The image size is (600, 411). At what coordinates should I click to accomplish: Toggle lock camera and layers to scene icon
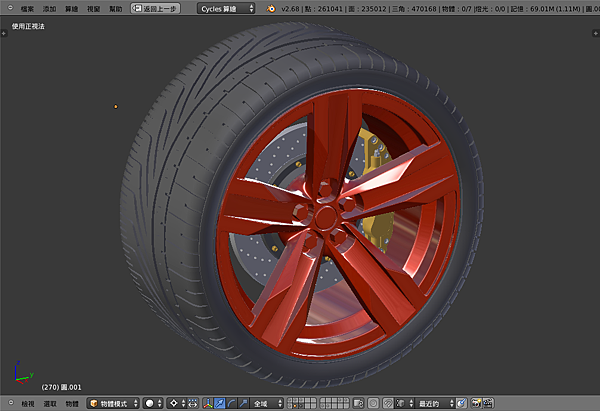tap(358, 403)
